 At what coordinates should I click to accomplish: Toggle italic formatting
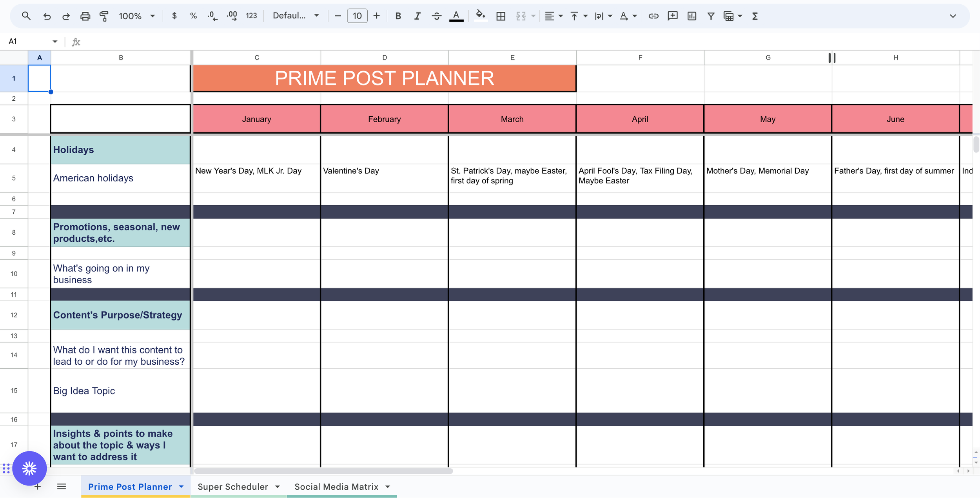[417, 16]
